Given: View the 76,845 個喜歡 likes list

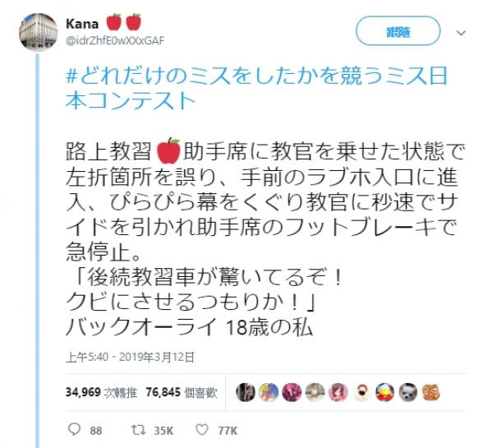Looking at the screenshot, I should click(x=182, y=392).
